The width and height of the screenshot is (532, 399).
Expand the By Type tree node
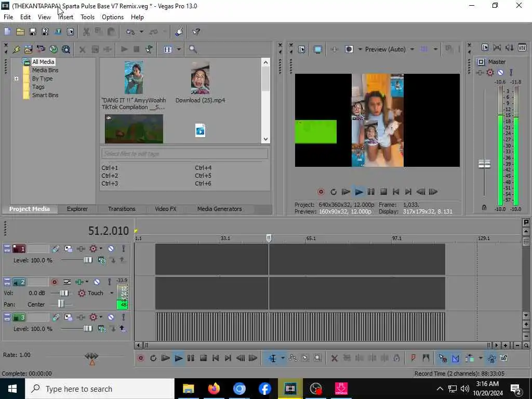coord(16,78)
